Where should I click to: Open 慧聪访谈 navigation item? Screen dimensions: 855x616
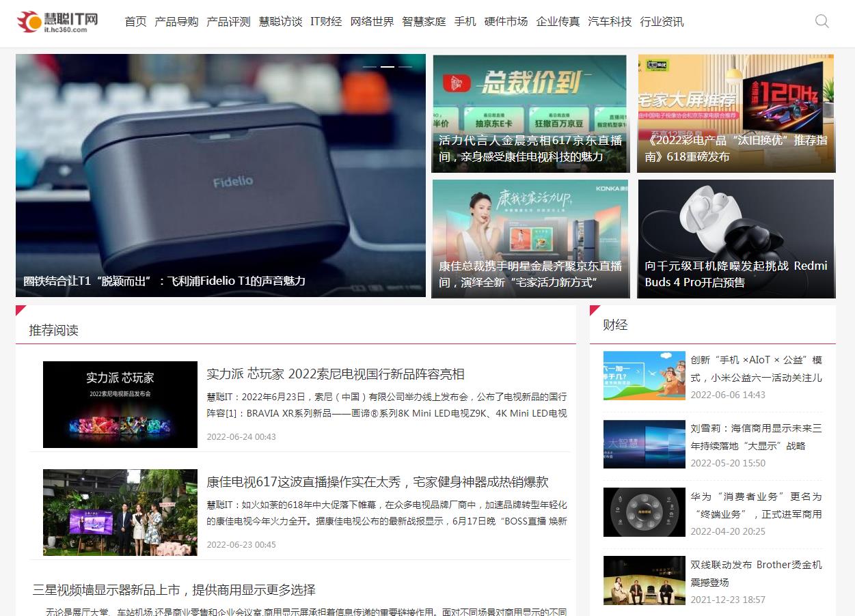(x=280, y=22)
